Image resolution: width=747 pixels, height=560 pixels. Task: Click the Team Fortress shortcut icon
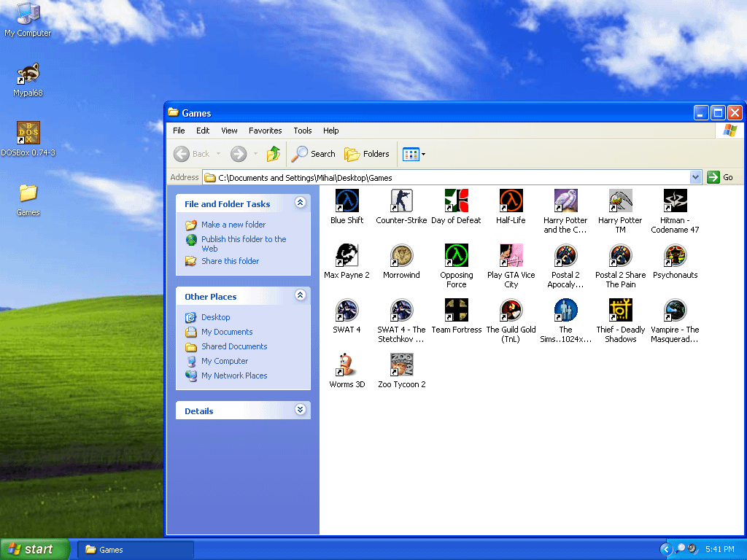(x=456, y=310)
